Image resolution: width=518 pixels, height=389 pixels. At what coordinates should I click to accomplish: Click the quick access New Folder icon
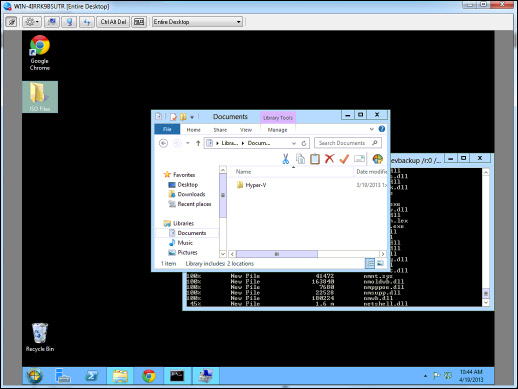point(183,117)
